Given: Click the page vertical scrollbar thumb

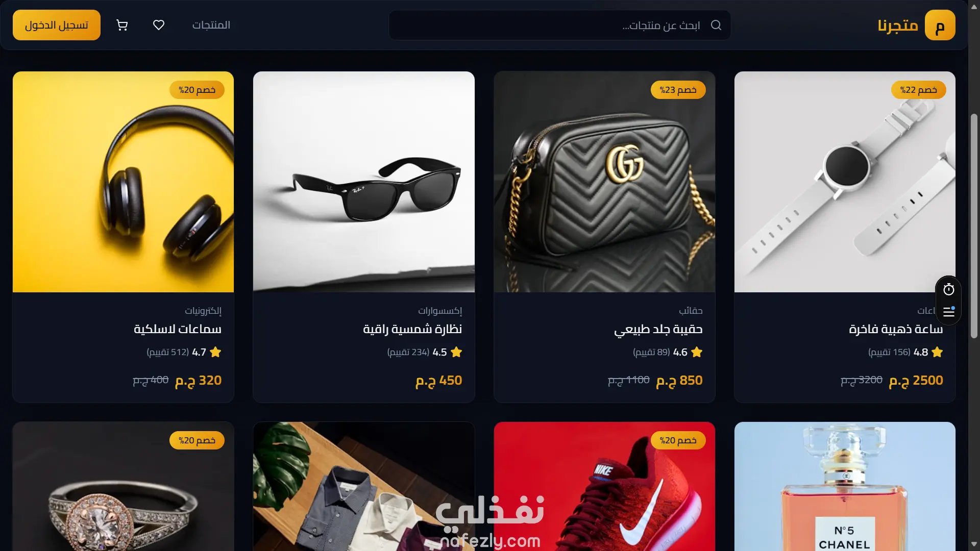Looking at the screenshot, I should [x=974, y=226].
